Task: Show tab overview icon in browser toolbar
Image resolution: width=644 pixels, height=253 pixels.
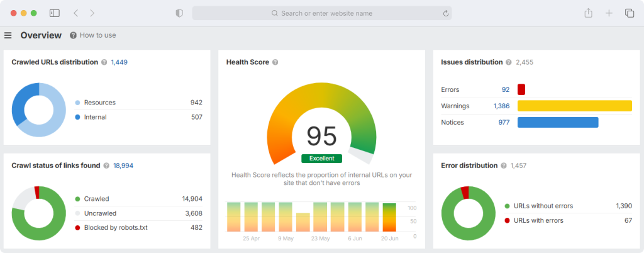Action: (x=630, y=13)
